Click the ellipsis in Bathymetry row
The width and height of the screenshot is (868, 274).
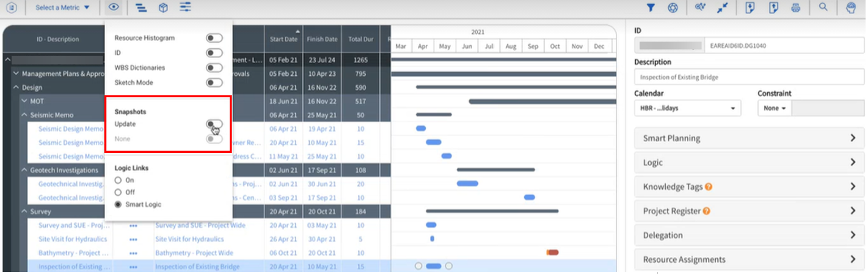tap(133, 253)
